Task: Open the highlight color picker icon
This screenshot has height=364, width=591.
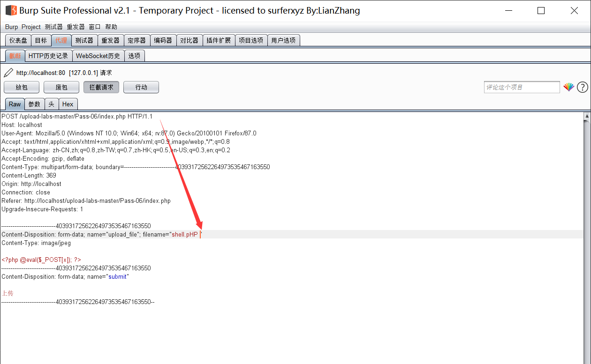Action: tap(569, 87)
